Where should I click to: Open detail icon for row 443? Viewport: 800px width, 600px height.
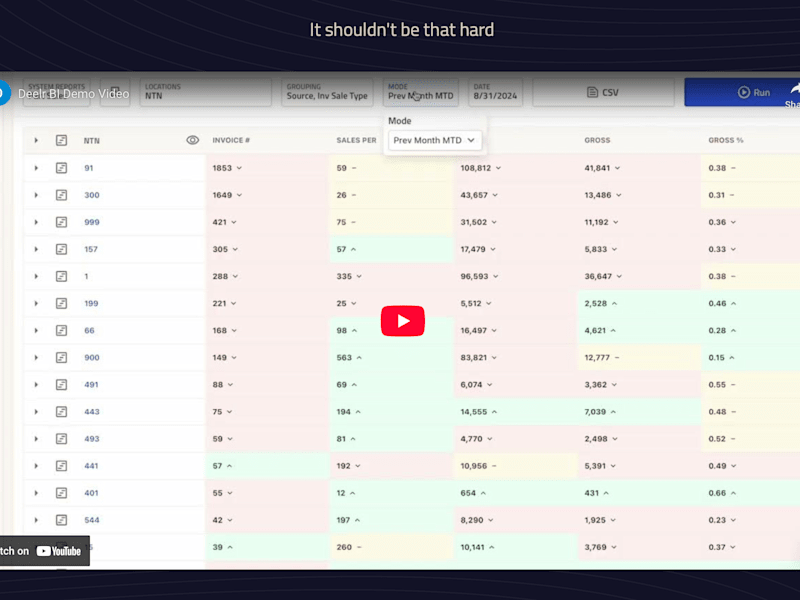[61, 411]
